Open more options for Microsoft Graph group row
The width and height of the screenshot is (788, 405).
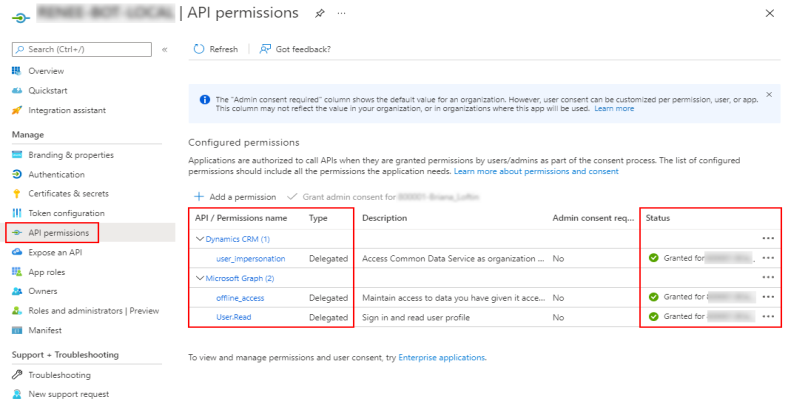point(768,277)
